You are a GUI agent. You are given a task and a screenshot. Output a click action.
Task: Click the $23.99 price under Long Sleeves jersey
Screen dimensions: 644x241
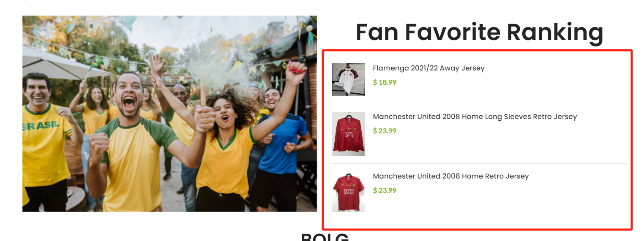pyautogui.click(x=385, y=131)
